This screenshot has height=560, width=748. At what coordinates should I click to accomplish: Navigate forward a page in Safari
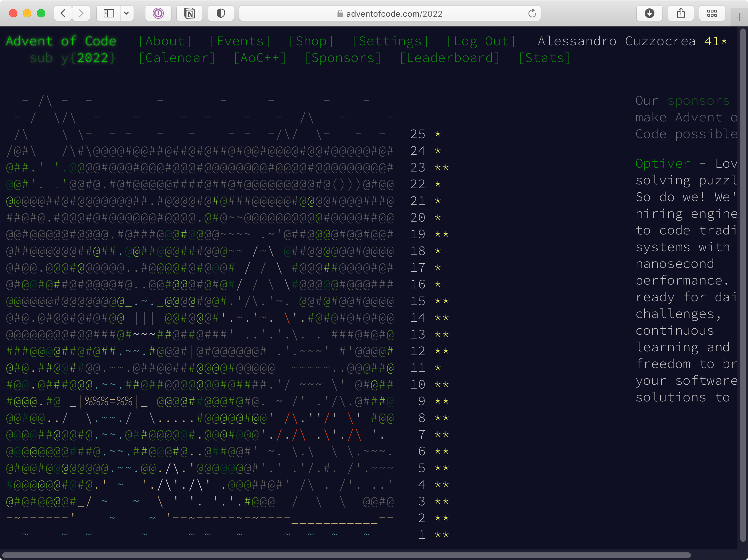coord(81,13)
